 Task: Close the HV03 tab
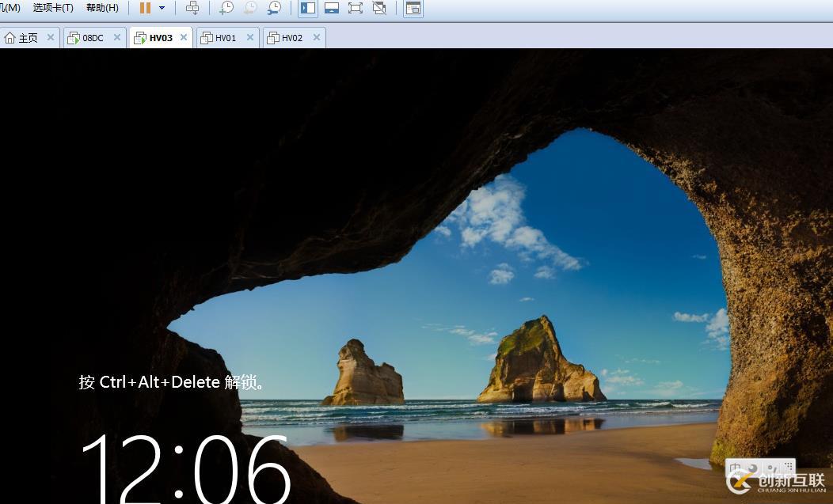pyautogui.click(x=184, y=37)
